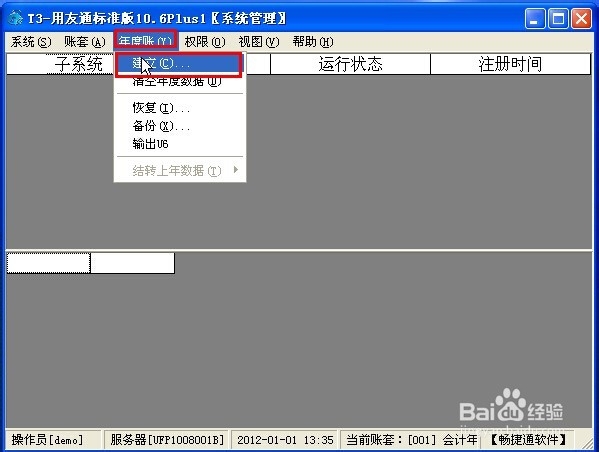Close the T3 system management window
The height and width of the screenshot is (452, 599).
click(x=581, y=19)
